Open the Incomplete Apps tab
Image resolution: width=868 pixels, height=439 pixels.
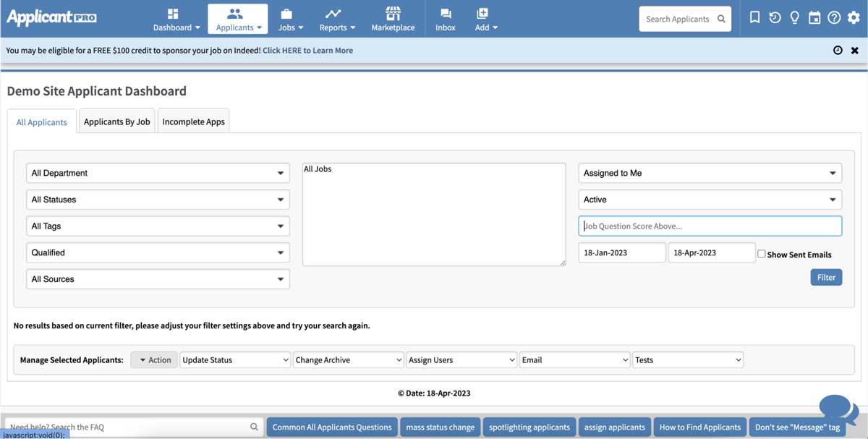[193, 122]
